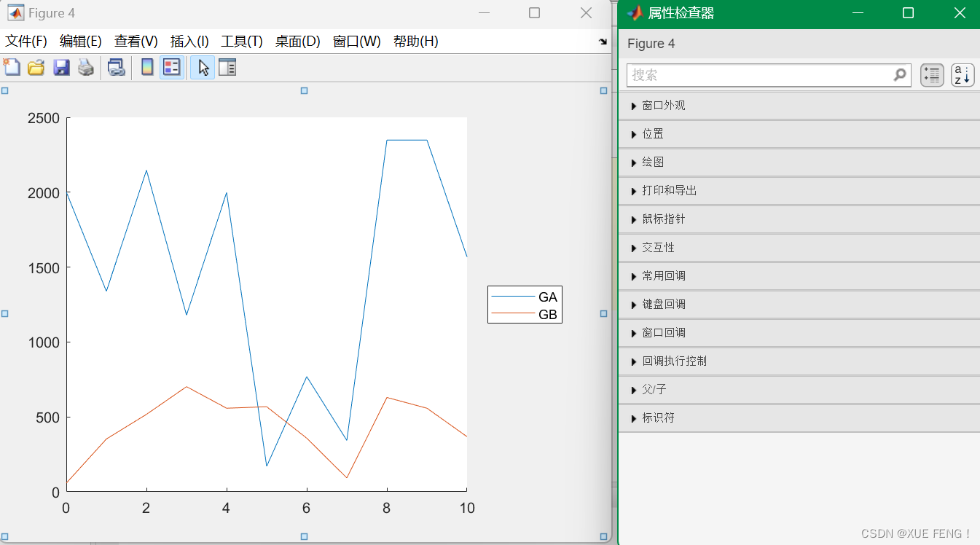980x545 pixels.
Task: Click the toolbar dock arrow at menu bar end
Action: (603, 42)
